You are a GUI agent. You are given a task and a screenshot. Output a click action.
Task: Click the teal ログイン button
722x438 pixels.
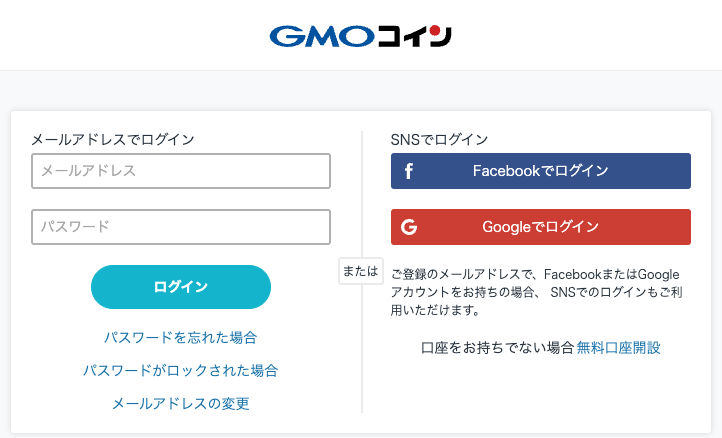coord(181,286)
